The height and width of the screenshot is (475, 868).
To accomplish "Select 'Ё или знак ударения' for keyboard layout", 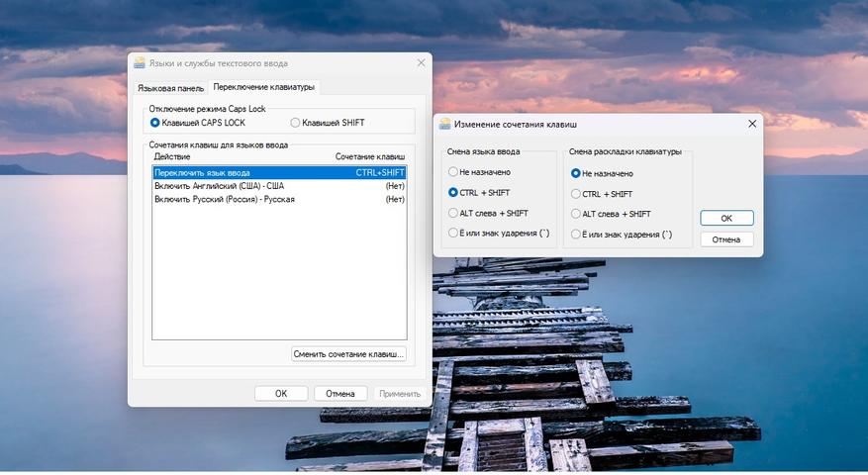I will (x=576, y=235).
